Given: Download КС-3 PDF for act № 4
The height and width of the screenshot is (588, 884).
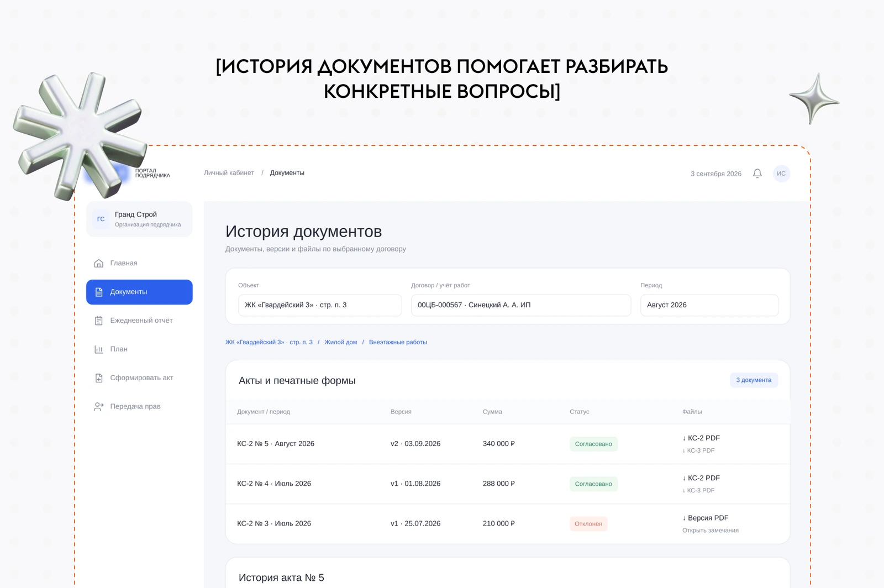Looking at the screenshot, I should point(698,490).
